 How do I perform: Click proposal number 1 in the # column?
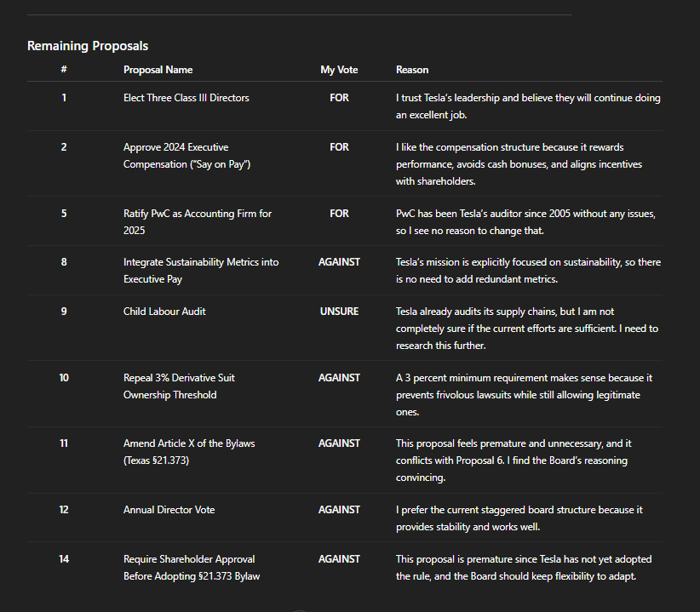click(64, 98)
